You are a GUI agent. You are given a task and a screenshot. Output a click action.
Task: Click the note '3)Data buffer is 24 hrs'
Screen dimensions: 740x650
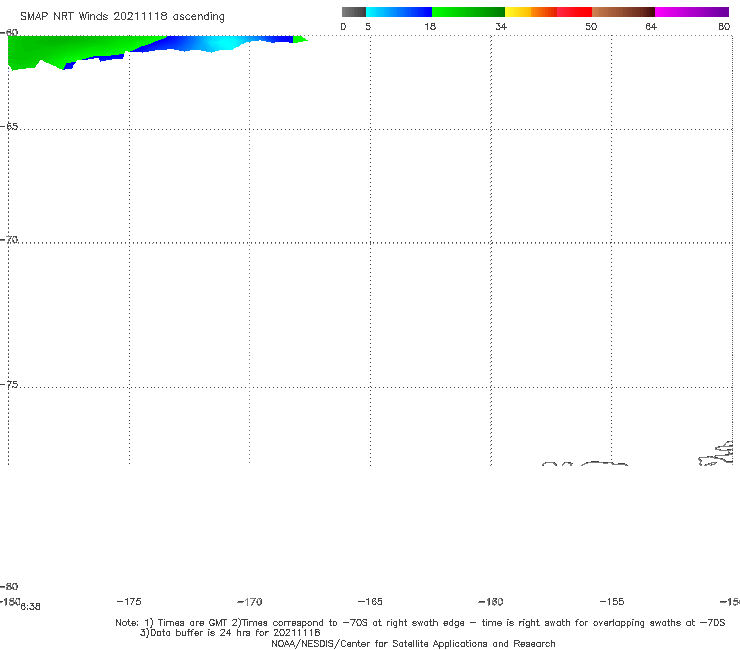click(x=230, y=633)
